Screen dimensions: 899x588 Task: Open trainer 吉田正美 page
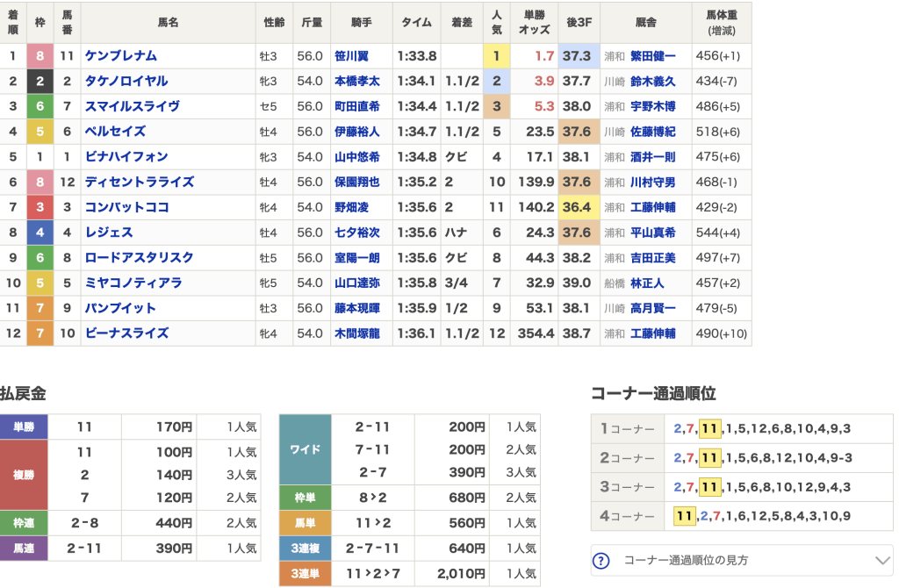click(653, 258)
